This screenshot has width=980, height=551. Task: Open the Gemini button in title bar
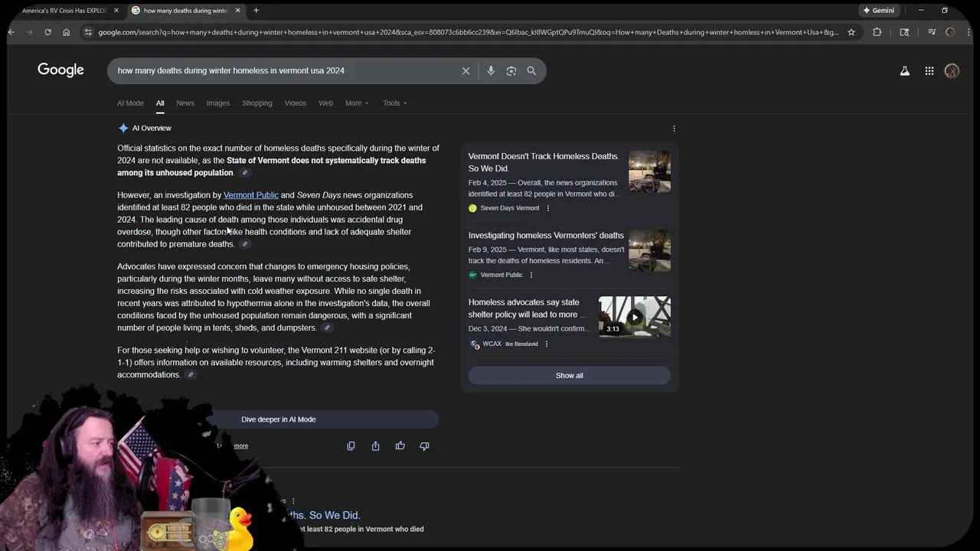[x=878, y=11]
